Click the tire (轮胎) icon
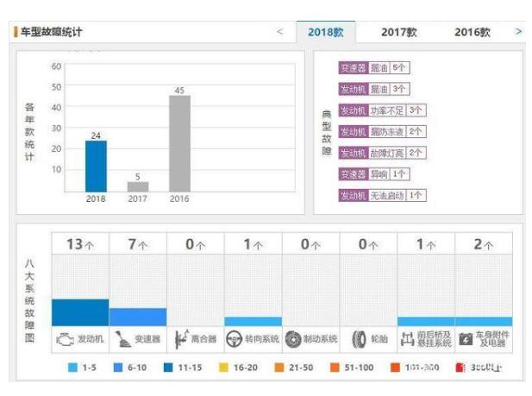 [359, 339]
